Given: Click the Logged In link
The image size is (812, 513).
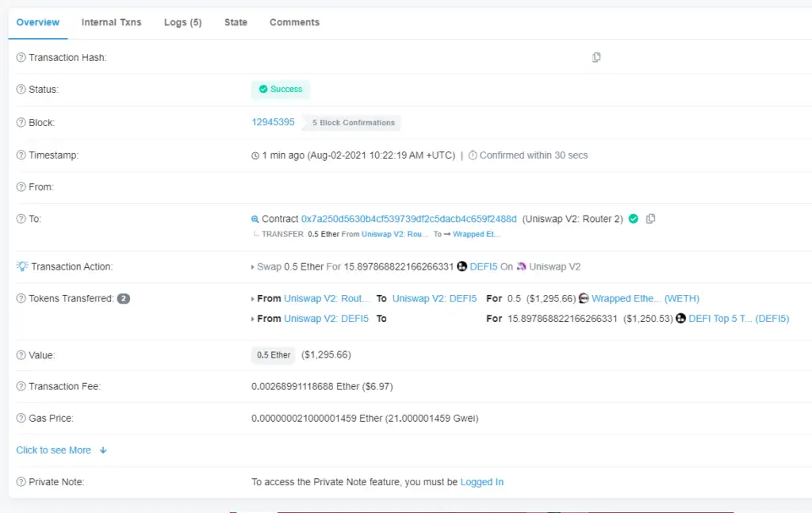Looking at the screenshot, I should (481, 482).
